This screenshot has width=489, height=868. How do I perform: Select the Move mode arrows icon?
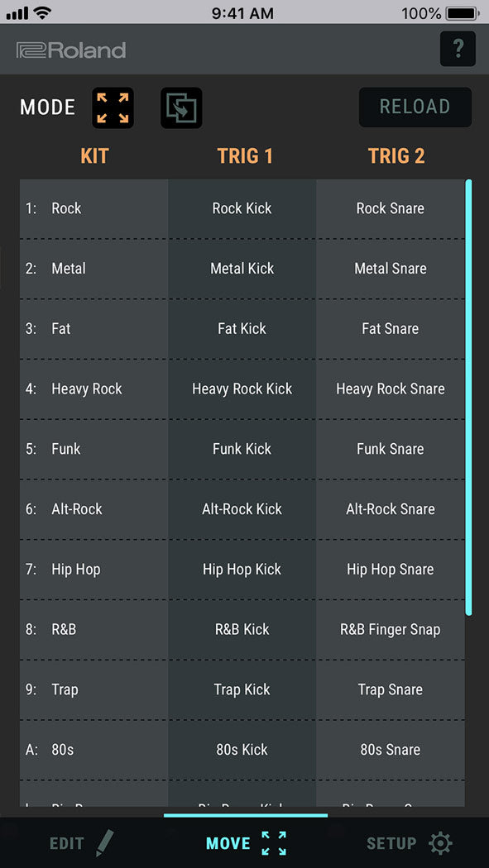click(113, 107)
